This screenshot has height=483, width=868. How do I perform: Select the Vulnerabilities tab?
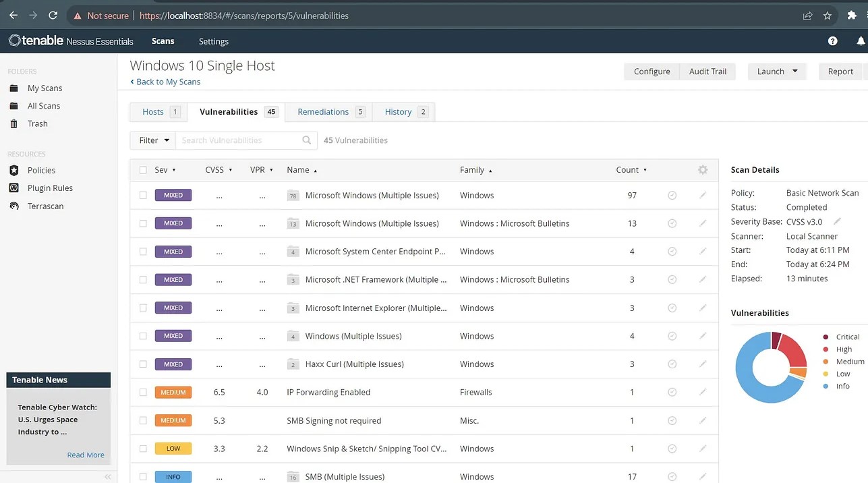[236, 112]
